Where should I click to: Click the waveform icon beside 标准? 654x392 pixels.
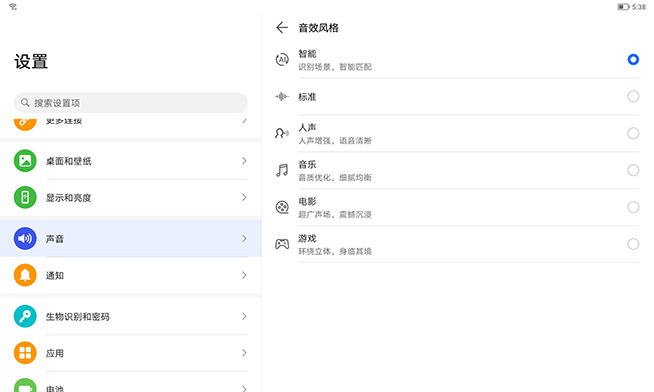[282, 97]
